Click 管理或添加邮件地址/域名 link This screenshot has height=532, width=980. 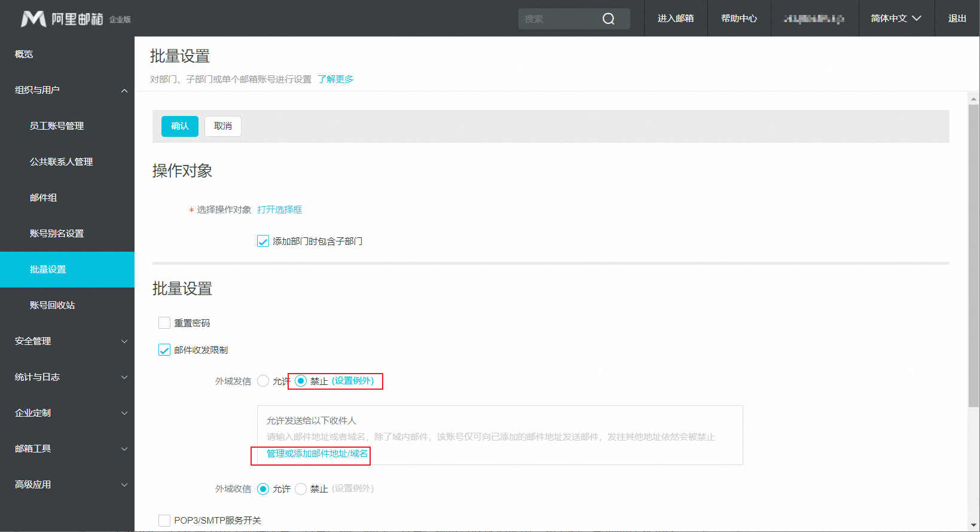pyautogui.click(x=317, y=454)
